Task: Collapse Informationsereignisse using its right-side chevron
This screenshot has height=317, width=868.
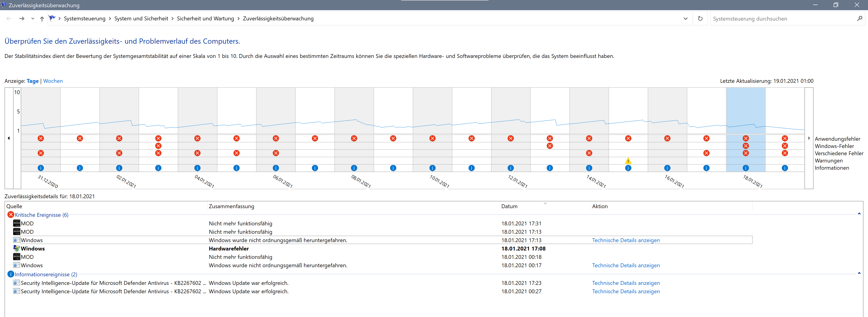Action: click(x=859, y=274)
